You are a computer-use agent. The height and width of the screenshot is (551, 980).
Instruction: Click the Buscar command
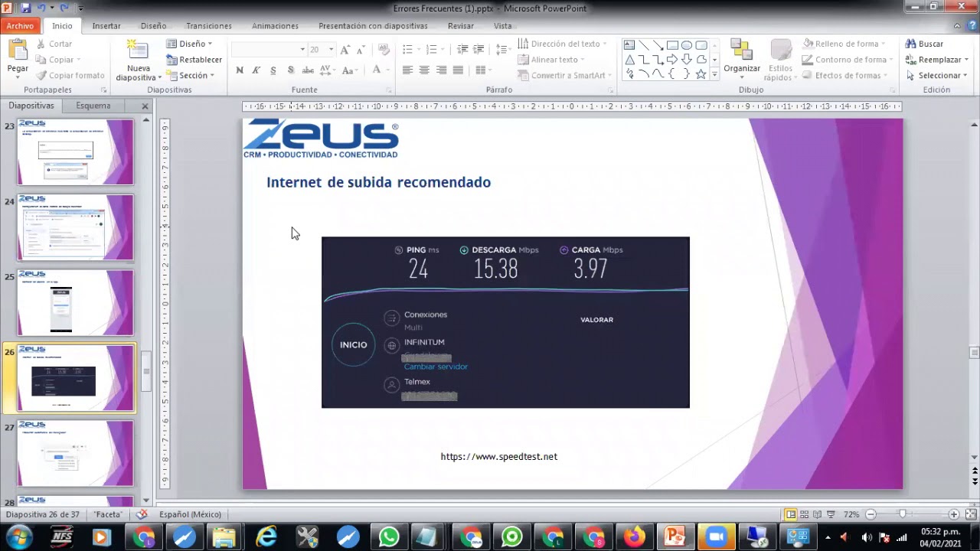coord(924,44)
